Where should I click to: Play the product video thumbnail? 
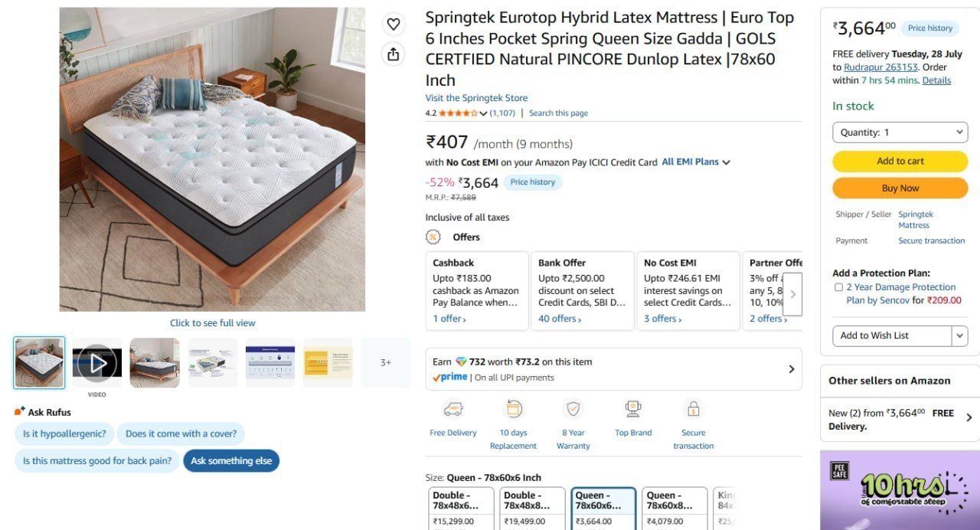tap(97, 363)
